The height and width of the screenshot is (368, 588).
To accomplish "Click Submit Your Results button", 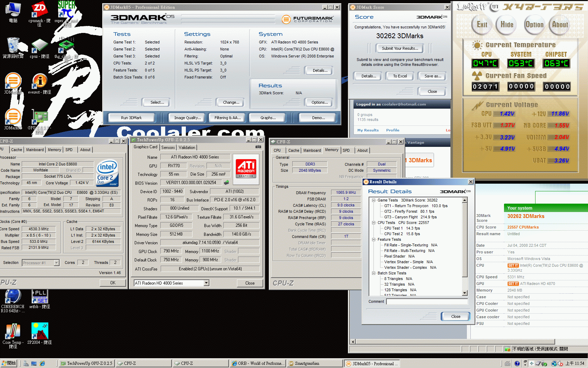I will [399, 48].
